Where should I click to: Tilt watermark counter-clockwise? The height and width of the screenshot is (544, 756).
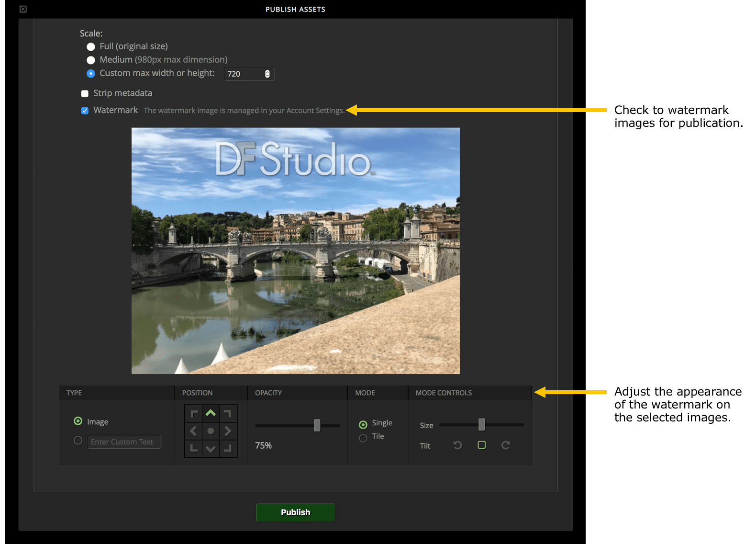point(457,445)
